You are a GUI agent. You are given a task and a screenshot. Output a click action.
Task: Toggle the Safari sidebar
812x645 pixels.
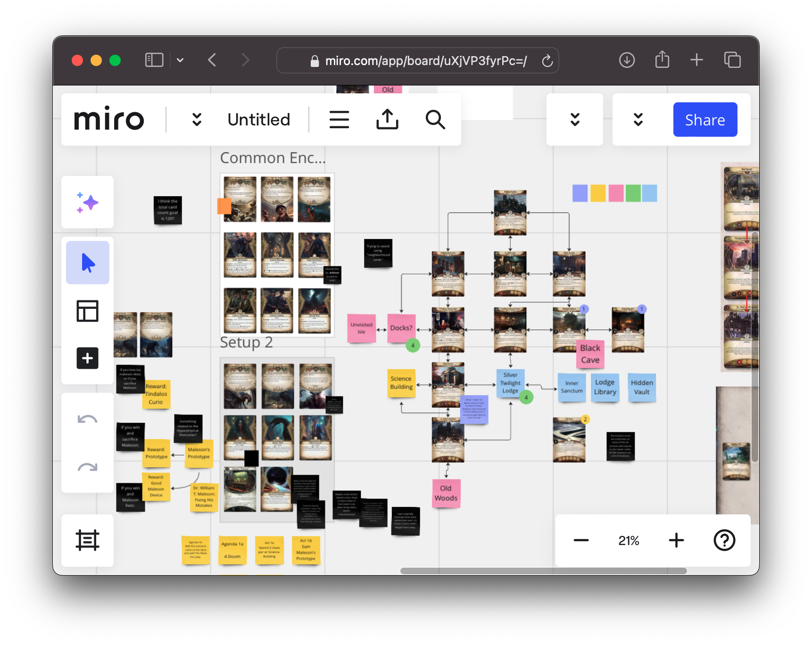click(154, 60)
